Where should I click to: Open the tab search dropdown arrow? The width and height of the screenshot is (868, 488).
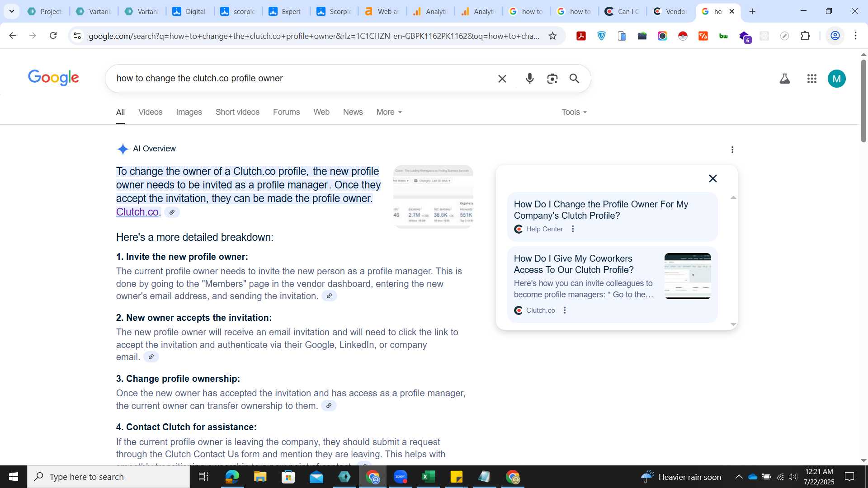pyautogui.click(x=12, y=11)
